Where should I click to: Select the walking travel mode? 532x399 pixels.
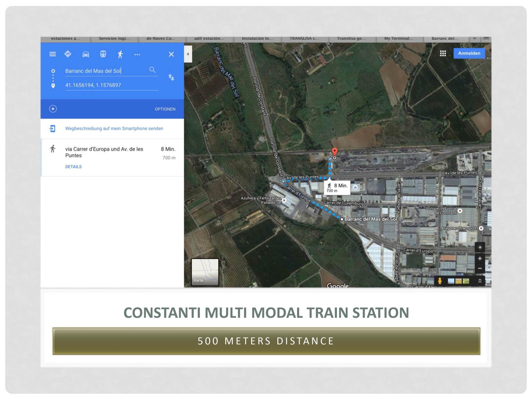[120, 54]
